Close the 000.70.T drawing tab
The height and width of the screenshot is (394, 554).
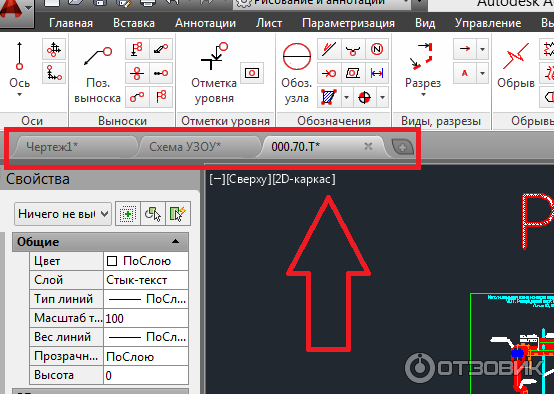[x=368, y=146]
